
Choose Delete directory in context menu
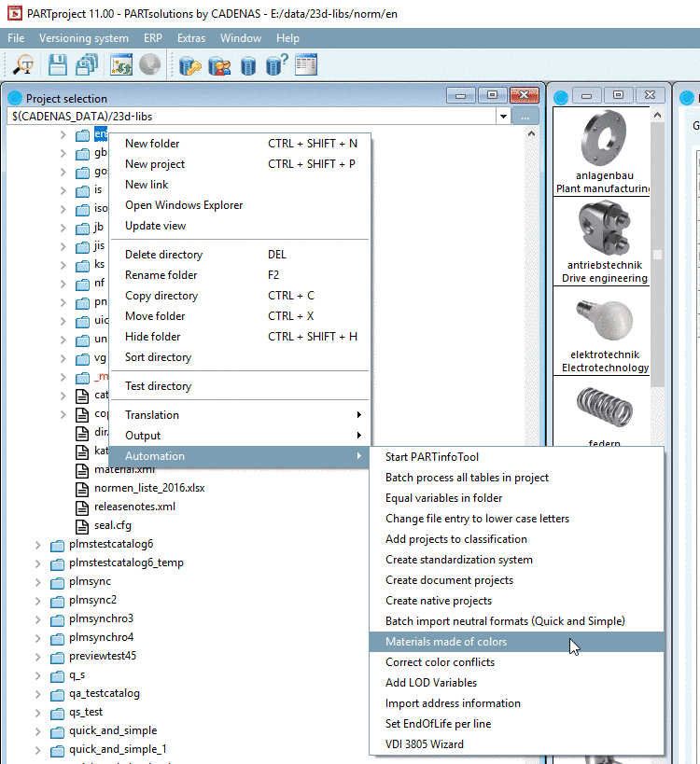pos(240,255)
